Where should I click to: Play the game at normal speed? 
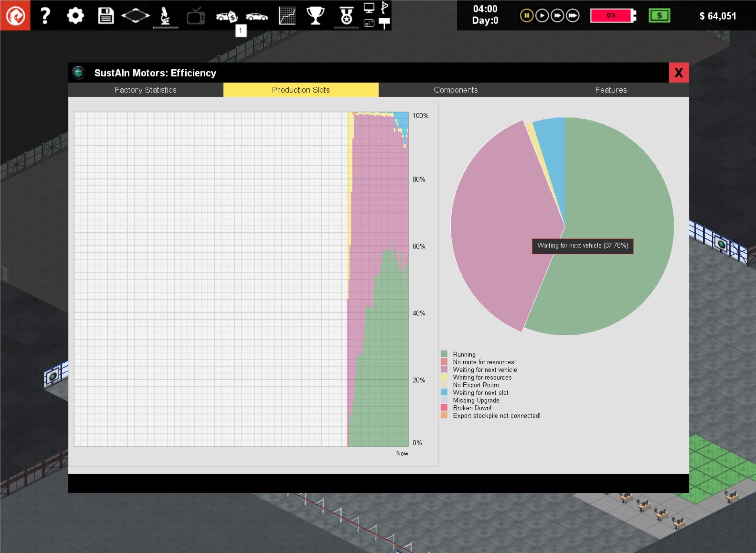coord(542,16)
